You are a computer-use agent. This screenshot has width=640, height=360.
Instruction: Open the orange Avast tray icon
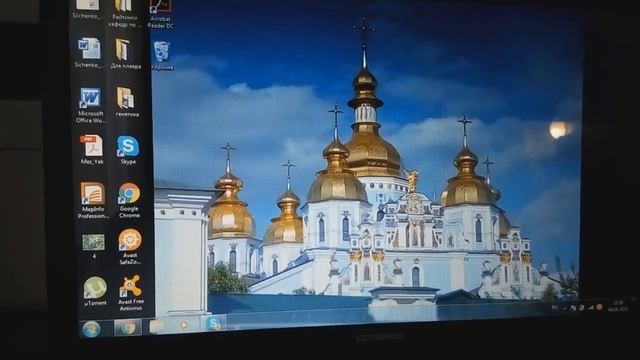coord(599,307)
